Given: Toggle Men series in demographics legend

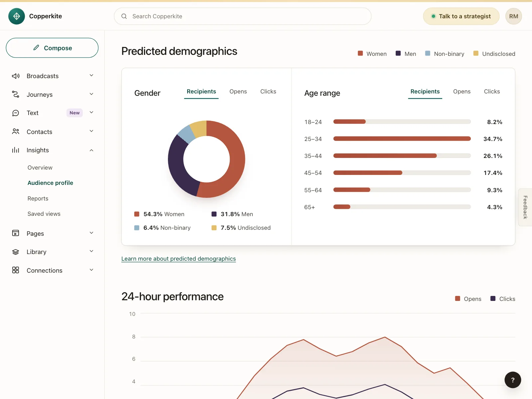Looking at the screenshot, I should (x=406, y=54).
